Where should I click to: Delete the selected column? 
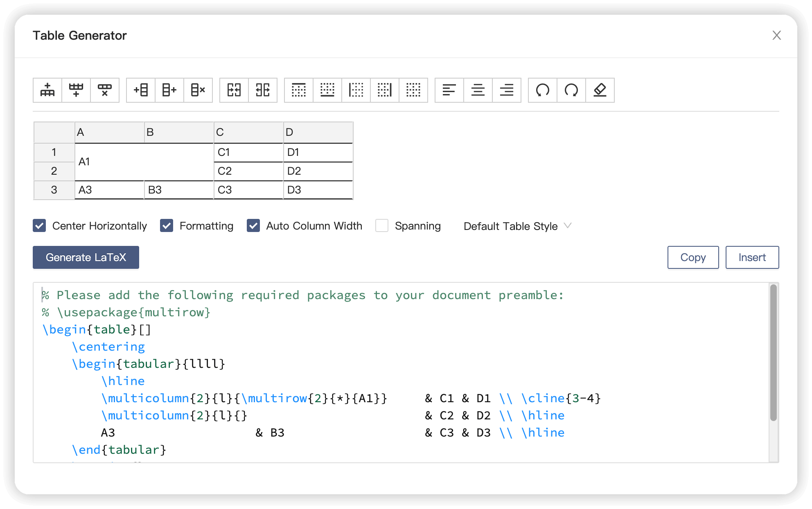(198, 90)
